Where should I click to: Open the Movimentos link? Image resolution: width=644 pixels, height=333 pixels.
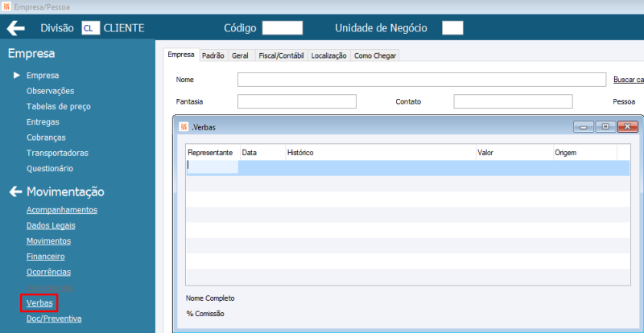click(x=48, y=241)
